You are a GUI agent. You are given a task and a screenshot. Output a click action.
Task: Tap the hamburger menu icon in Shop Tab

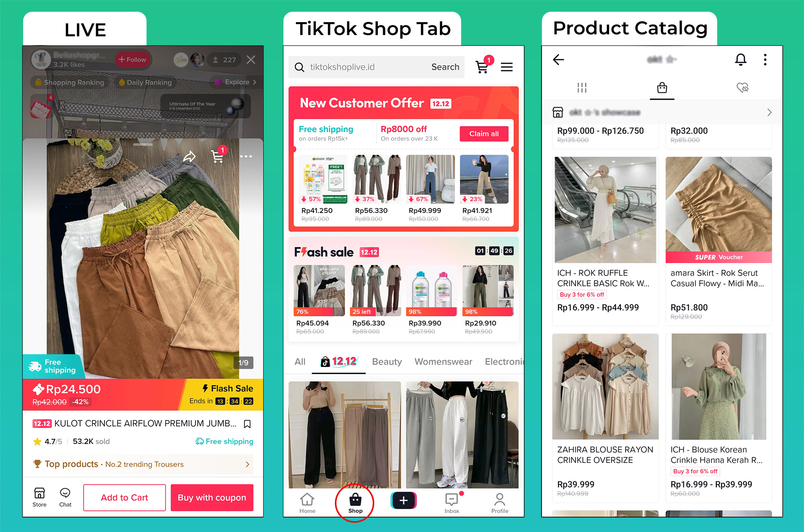coord(507,67)
